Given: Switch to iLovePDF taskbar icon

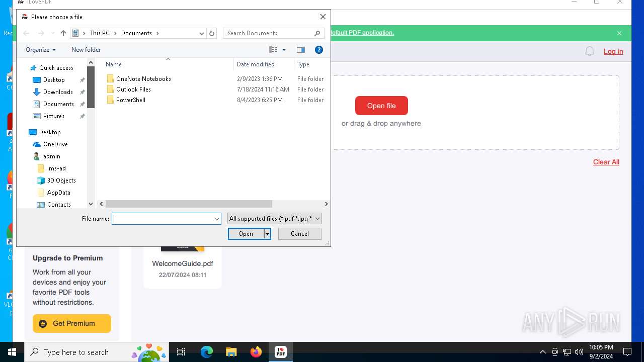Looking at the screenshot, I should [280, 352].
